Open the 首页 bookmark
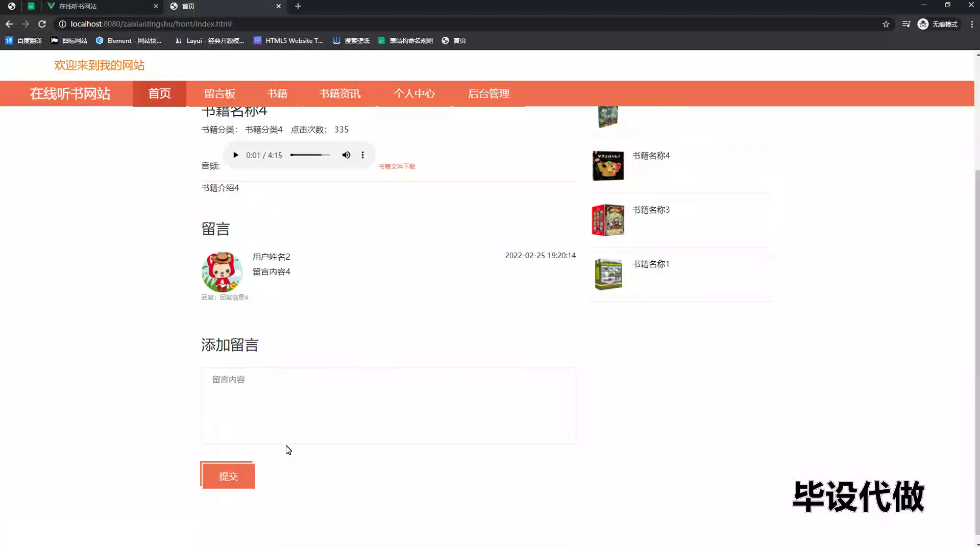 tap(454, 41)
